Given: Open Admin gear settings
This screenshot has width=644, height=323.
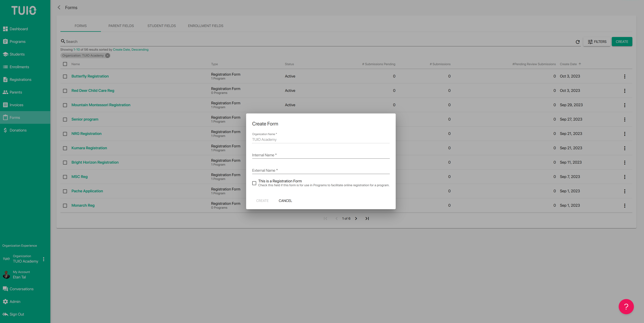Looking at the screenshot, I should pos(5,302).
